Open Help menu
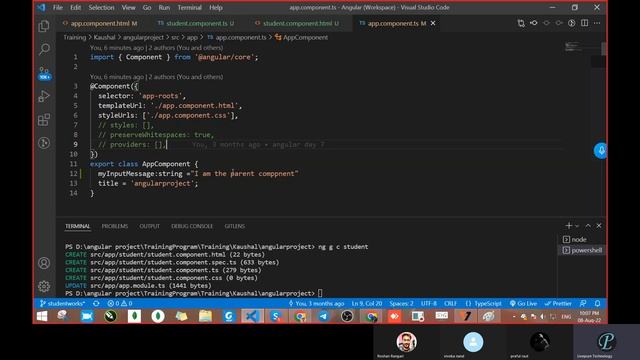 pos(216,7)
